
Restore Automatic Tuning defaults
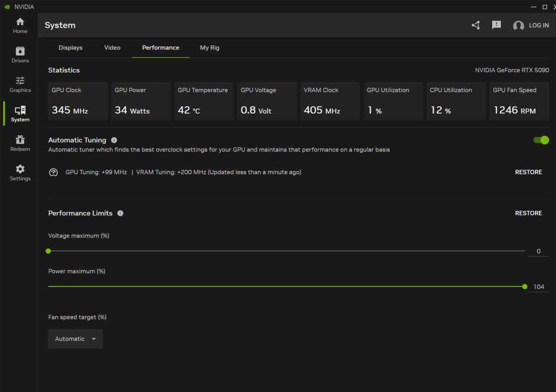pos(528,172)
